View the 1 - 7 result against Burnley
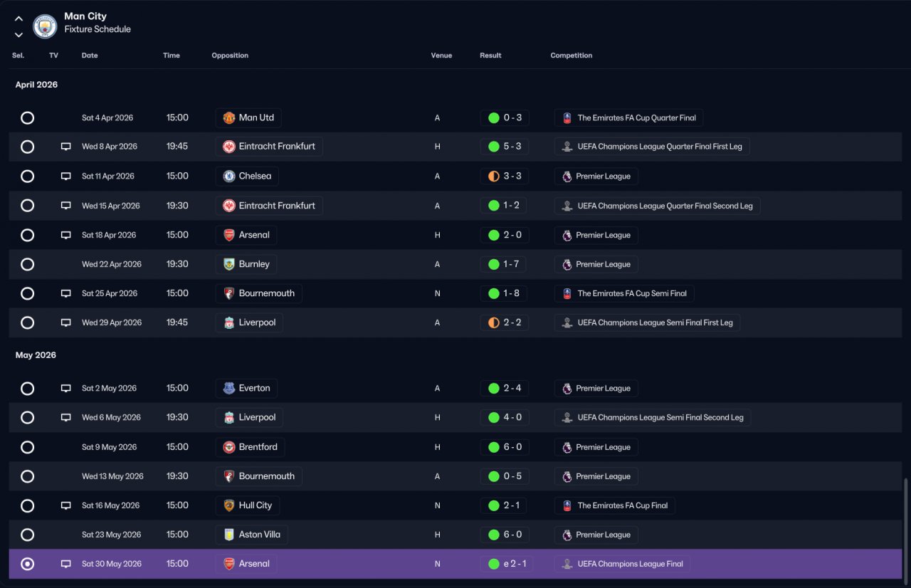 coord(504,264)
